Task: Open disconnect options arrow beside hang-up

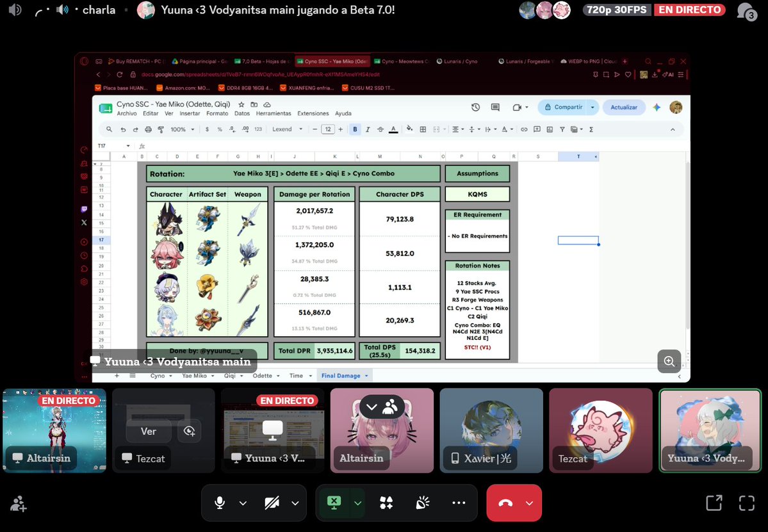Action: pyautogui.click(x=530, y=503)
